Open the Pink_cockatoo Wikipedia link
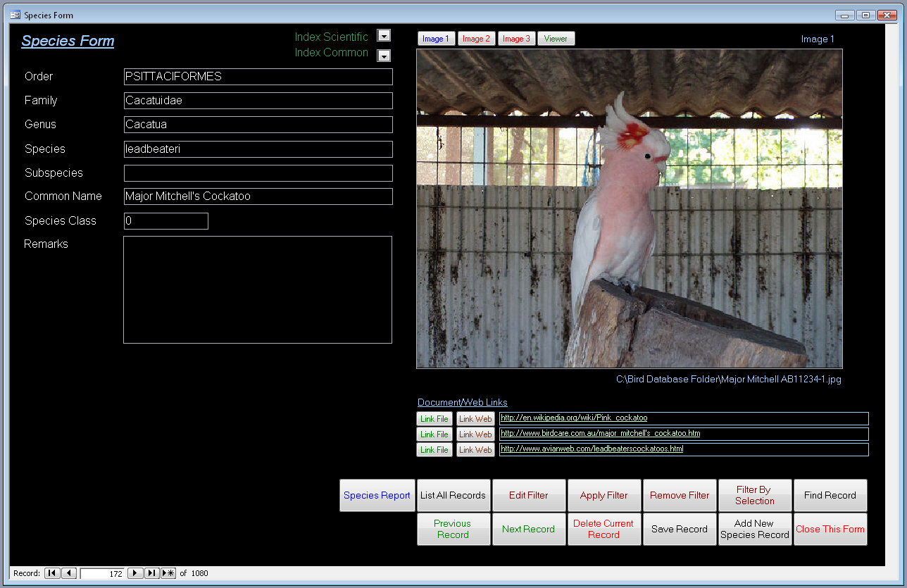Viewport: 907px width, 588px height. coord(573,418)
